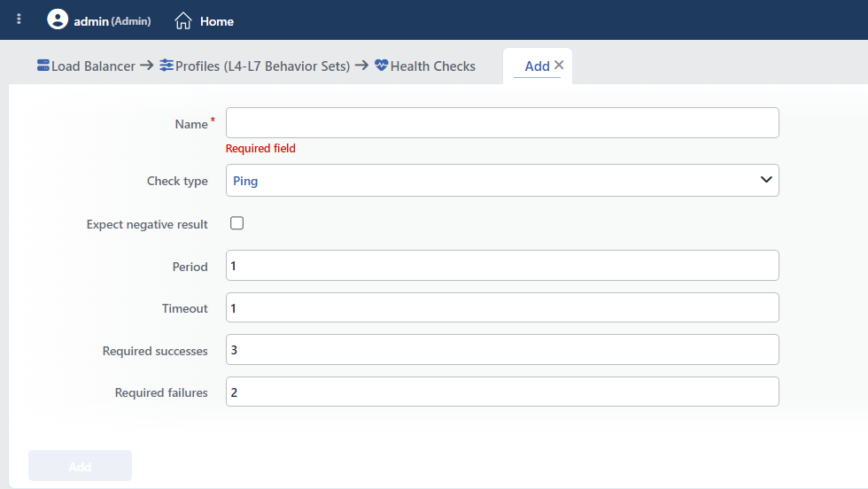Open the three-dot main menu

click(x=19, y=19)
